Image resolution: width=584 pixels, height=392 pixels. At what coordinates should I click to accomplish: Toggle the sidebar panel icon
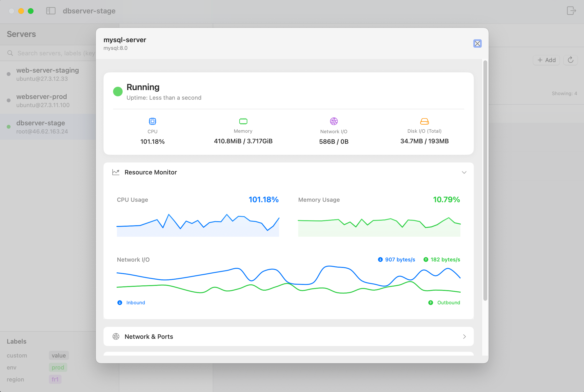tap(51, 11)
